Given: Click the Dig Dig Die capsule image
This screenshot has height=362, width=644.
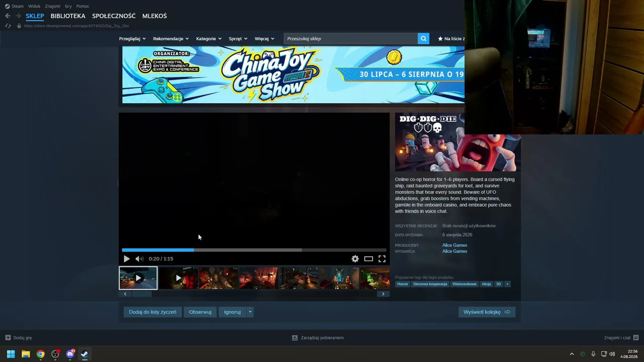Looking at the screenshot, I should click(457, 142).
